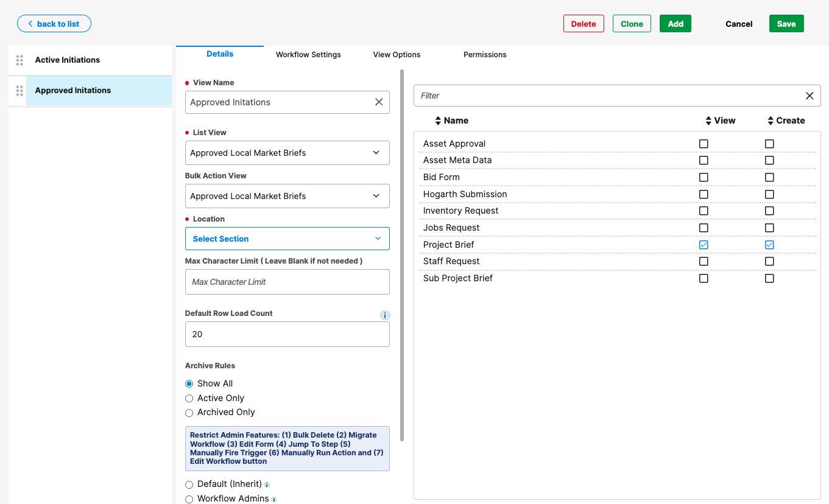Select Archived Only archive rule
This screenshot has height=504, width=829.
189,413
